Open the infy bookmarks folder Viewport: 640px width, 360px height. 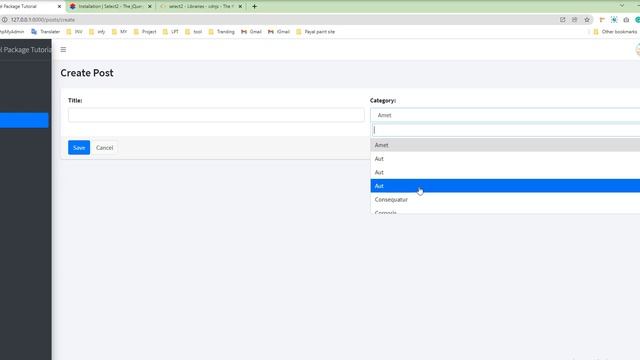click(97, 32)
